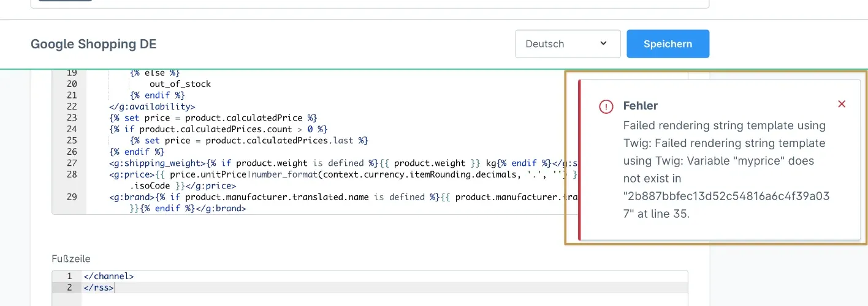The image size is (868, 306).
Task: Place cursor in the g:shipping_weight line
Action: pyautogui.click(x=306, y=163)
